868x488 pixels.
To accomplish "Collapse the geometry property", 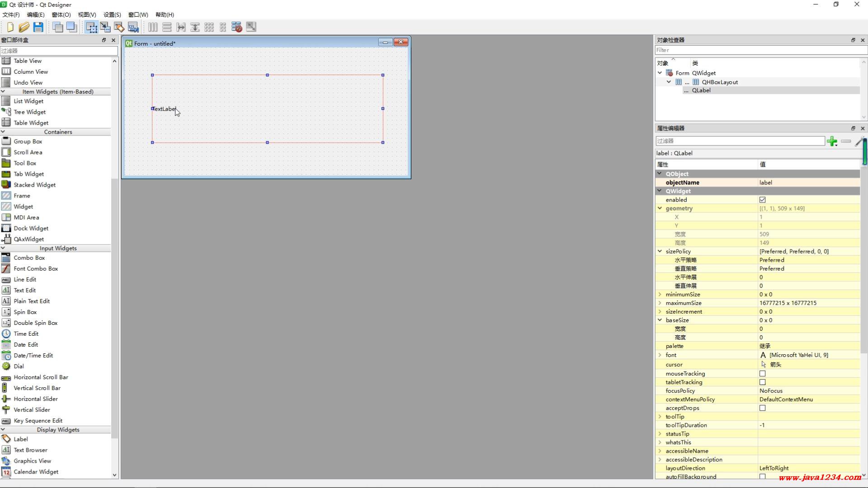I will coord(660,208).
